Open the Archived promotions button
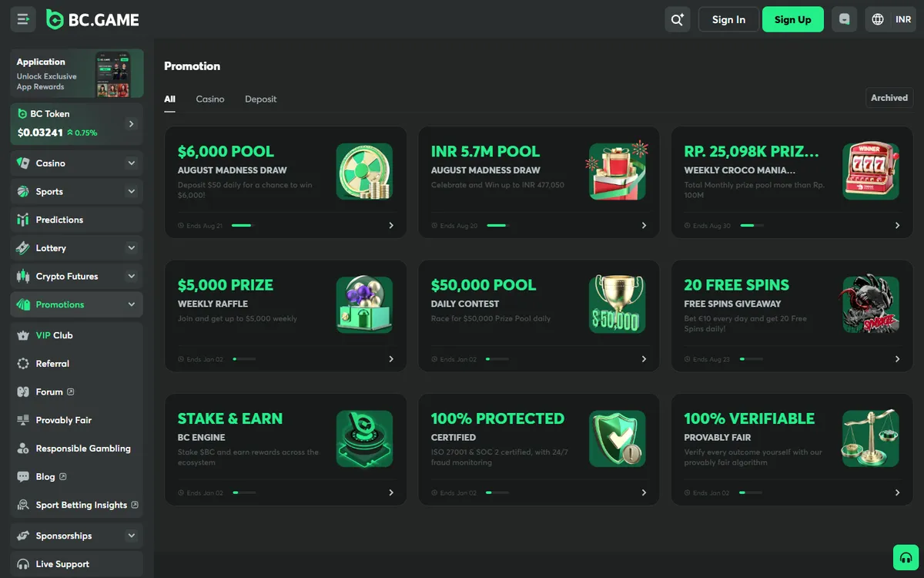Viewport: 924px width, 578px height. [889, 98]
